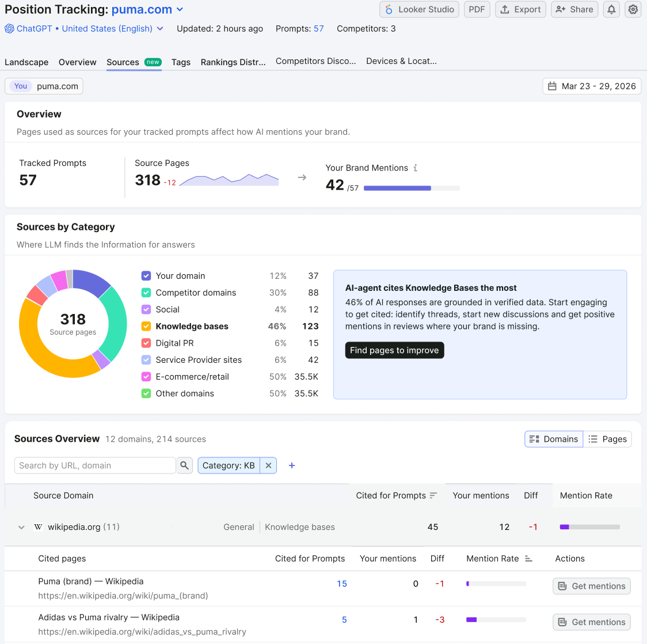The width and height of the screenshot is (647, 644).
Task: Click the teal Competitor domains donut segment
Action: coord(117,324)
